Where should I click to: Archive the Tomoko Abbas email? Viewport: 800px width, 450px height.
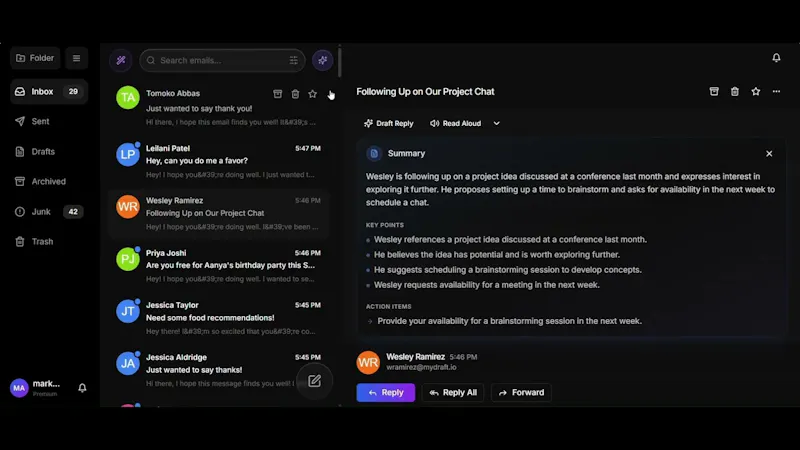click(x=278, y=94)
